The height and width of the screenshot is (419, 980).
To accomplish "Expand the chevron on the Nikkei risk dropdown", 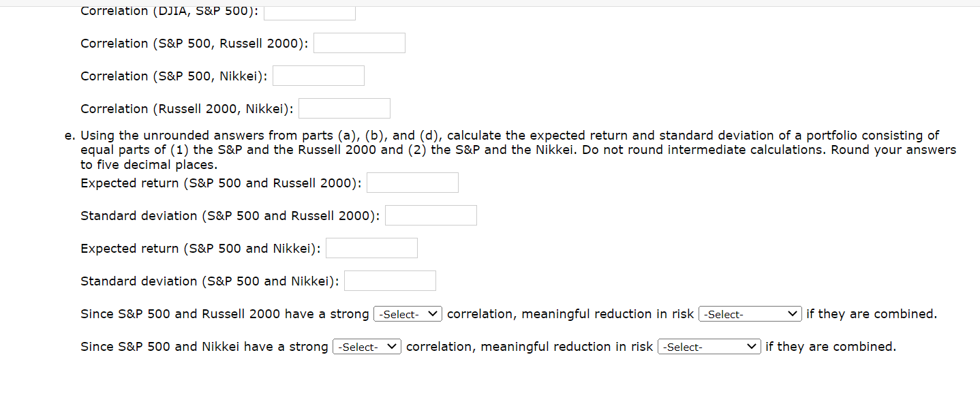I will (752, 346).
